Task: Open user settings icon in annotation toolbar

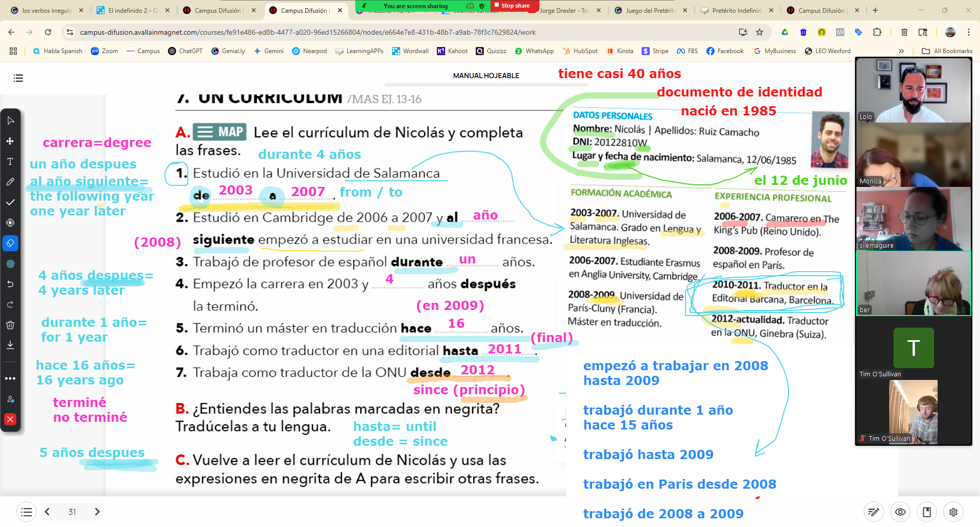Action: [10, 399]
